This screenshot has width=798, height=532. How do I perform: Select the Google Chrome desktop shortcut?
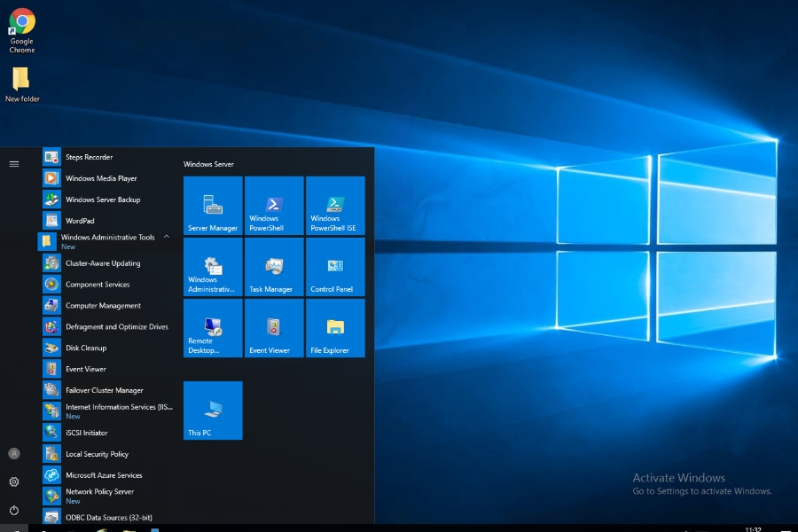pyautogui.click(x=22, y=30)
